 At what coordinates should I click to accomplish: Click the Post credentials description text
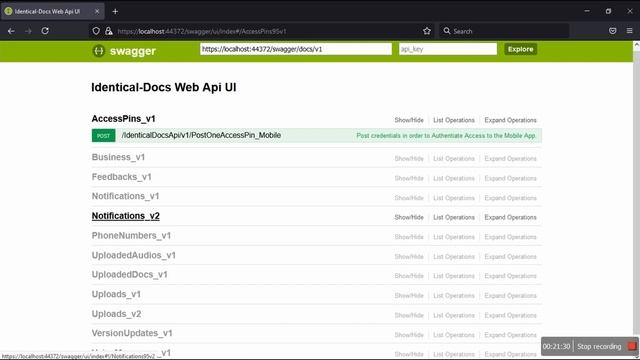pos(446,136)
